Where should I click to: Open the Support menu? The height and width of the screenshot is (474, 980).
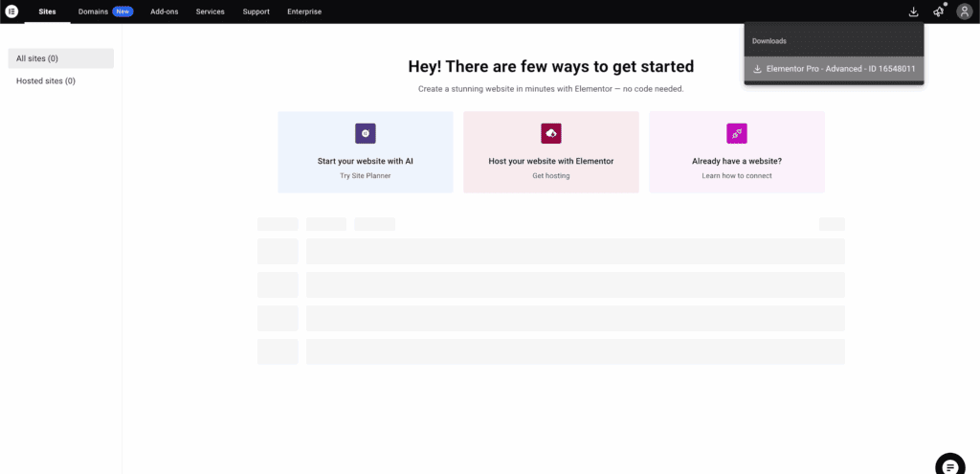tap(256, 11)
